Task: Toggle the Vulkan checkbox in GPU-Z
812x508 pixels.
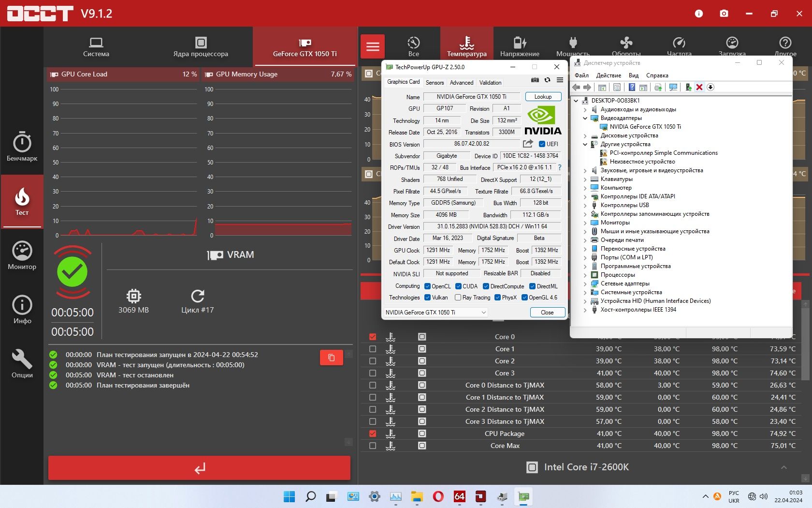Action: pos(427,298)
